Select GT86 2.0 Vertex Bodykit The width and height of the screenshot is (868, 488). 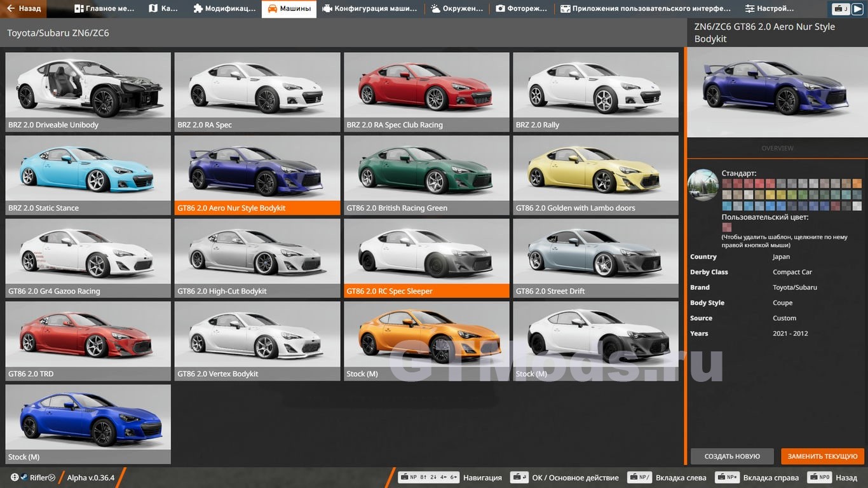257,341
